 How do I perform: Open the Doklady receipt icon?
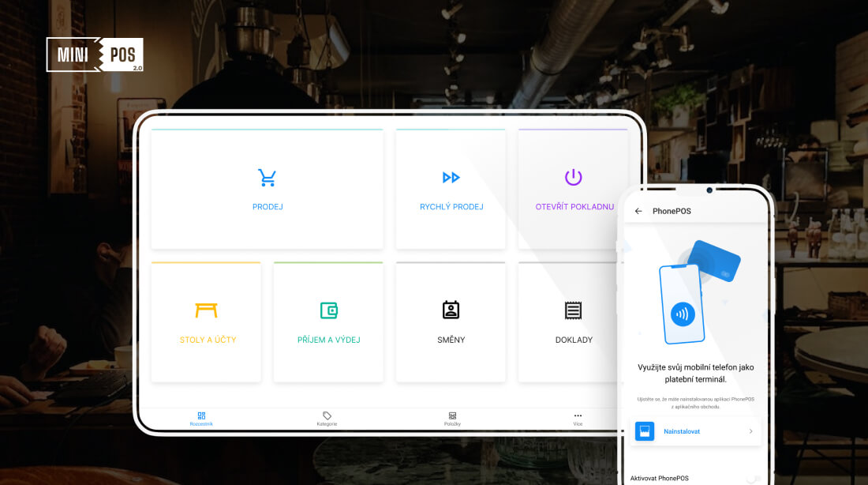(x=573, y=310)
